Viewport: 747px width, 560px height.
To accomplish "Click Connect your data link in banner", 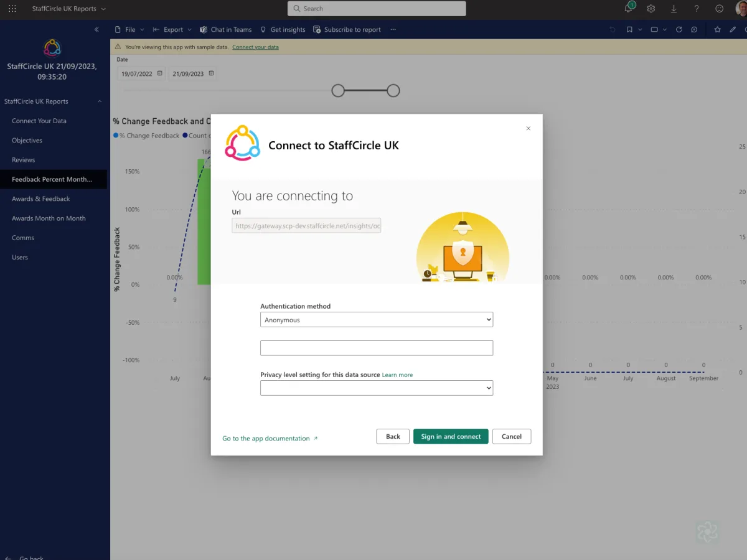I will pos(255,47).
